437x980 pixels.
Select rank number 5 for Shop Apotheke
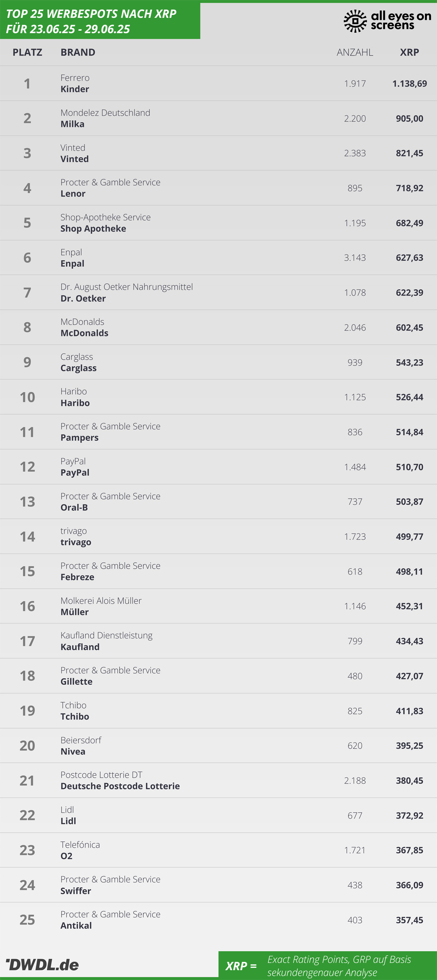pos(27,223)
